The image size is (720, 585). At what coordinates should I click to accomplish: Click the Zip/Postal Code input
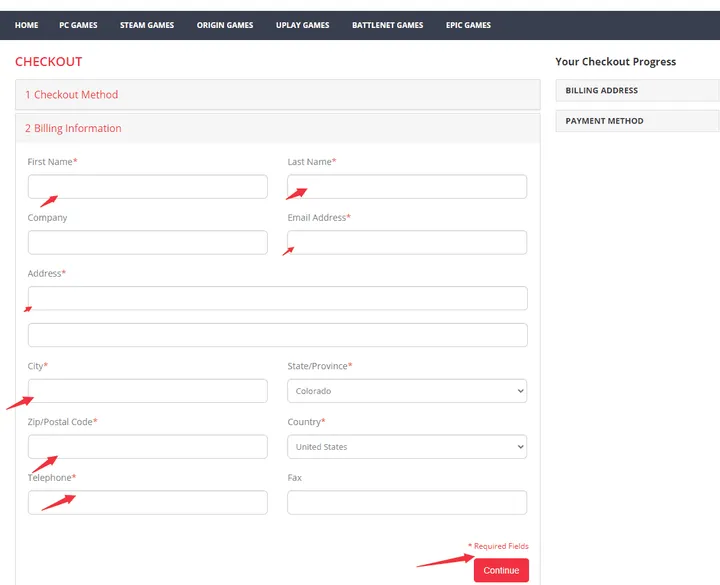click(147, 447)
